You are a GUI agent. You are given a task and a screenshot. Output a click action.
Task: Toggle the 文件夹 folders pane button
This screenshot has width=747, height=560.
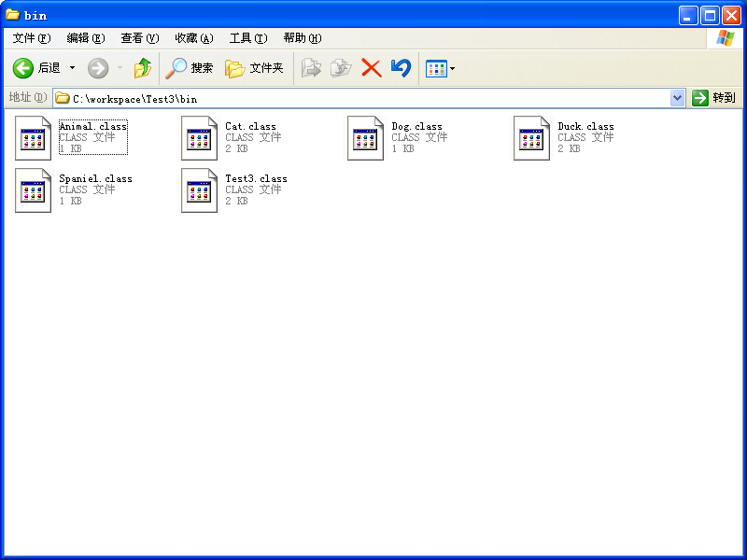tap(254, 68)
